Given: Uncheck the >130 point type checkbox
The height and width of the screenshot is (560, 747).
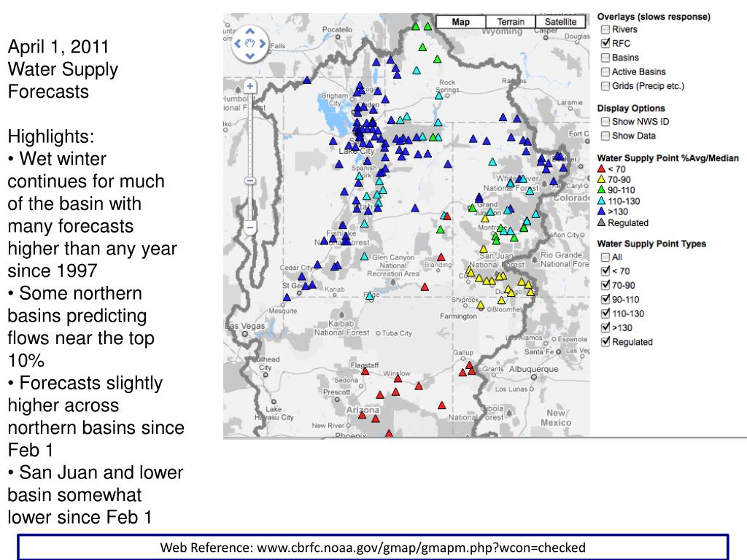Looking at the screenshot, I should [605, 327].
